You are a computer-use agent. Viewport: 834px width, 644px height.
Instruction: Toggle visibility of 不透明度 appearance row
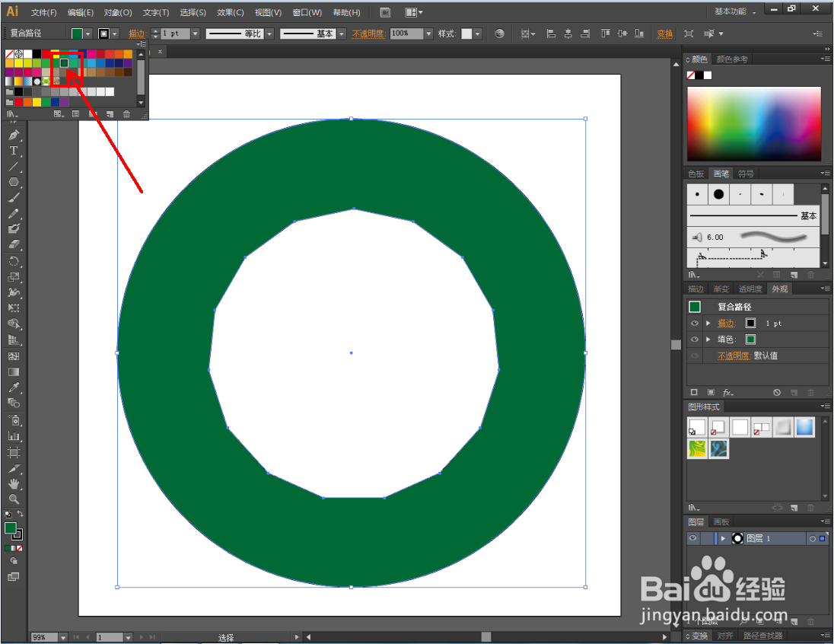tap(695, 355)
